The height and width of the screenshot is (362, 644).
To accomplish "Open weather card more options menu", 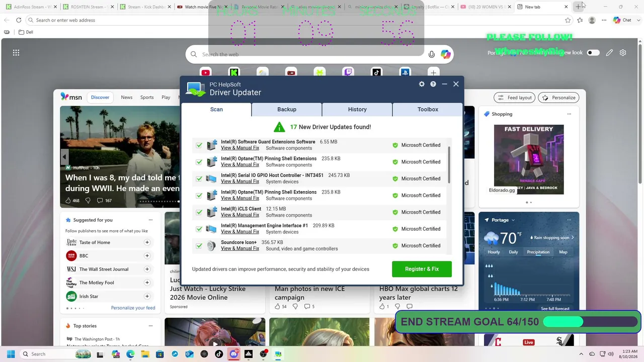I will 569,220.
